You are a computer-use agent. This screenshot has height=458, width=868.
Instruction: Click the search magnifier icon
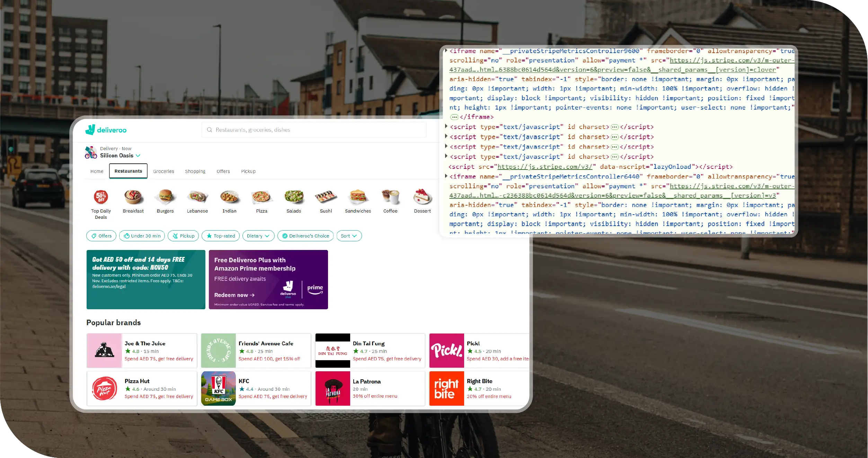(x=210, y=129)
